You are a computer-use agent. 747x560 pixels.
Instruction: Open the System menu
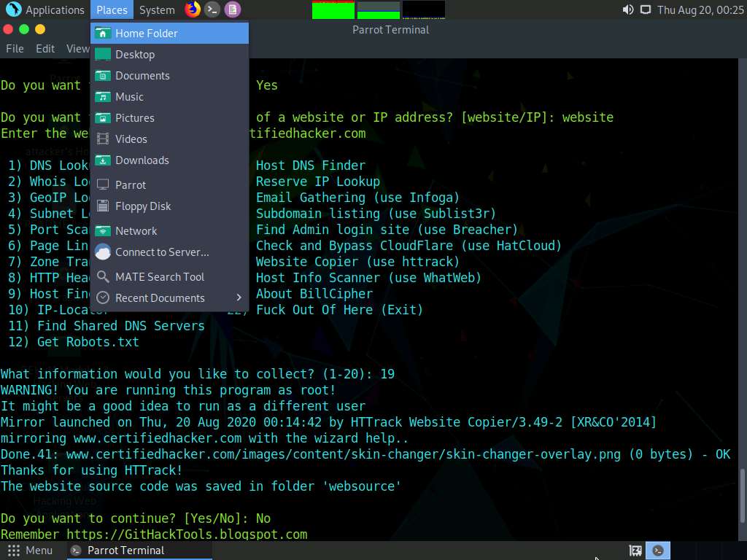[157, 9]
